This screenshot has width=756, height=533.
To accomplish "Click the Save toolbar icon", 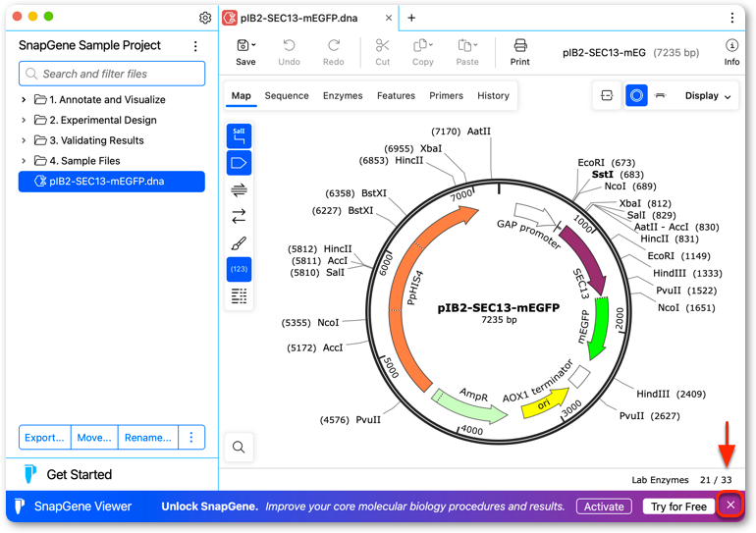I will click(x=243, y=45).
